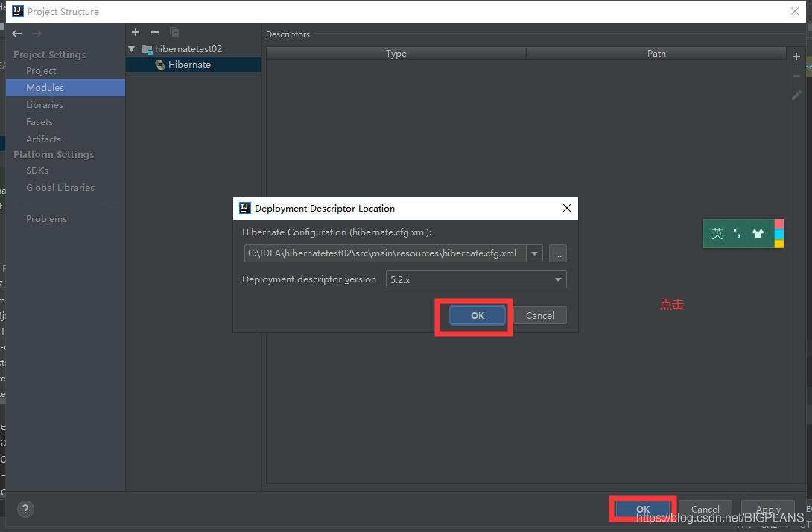Image resolution: width=812 pixels, height=532 pixels.
Task: Remove descriptor with minus icon in Descriptors panel
Action: click(796, 76)
